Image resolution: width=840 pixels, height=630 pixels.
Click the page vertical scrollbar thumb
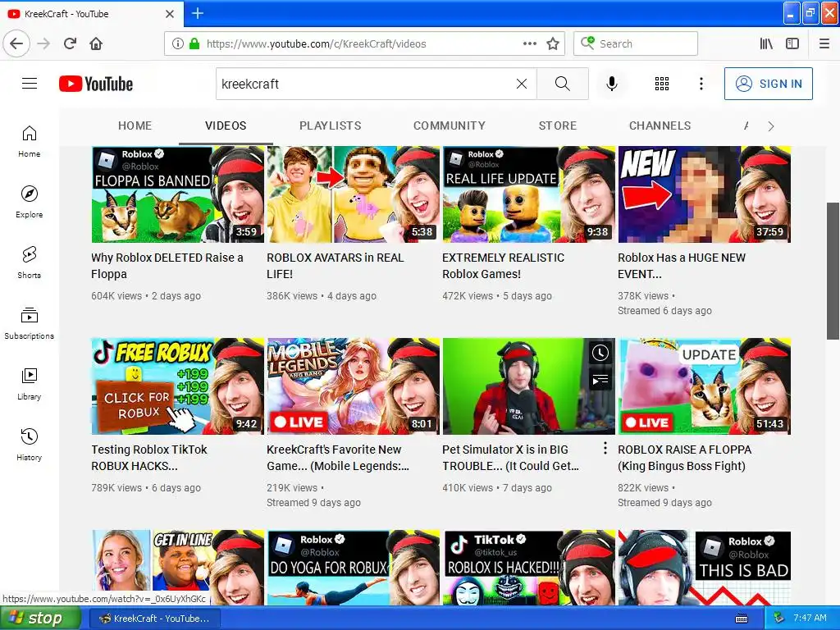833,271
